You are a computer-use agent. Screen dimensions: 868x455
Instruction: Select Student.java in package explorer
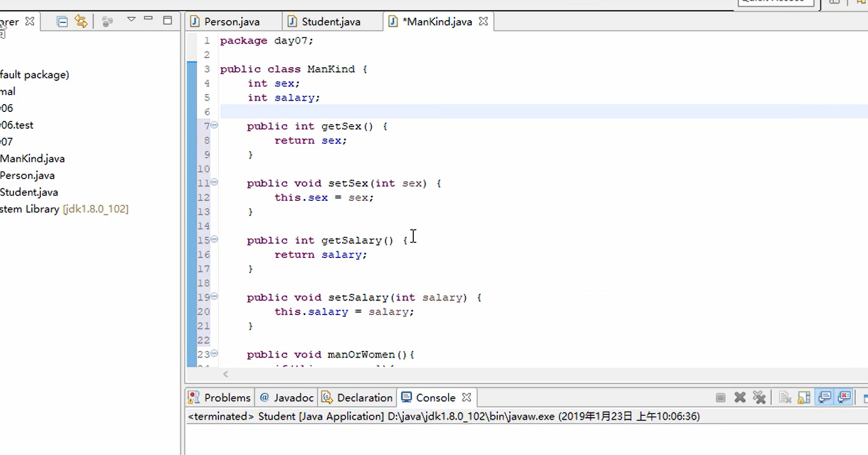coord(29,192)
